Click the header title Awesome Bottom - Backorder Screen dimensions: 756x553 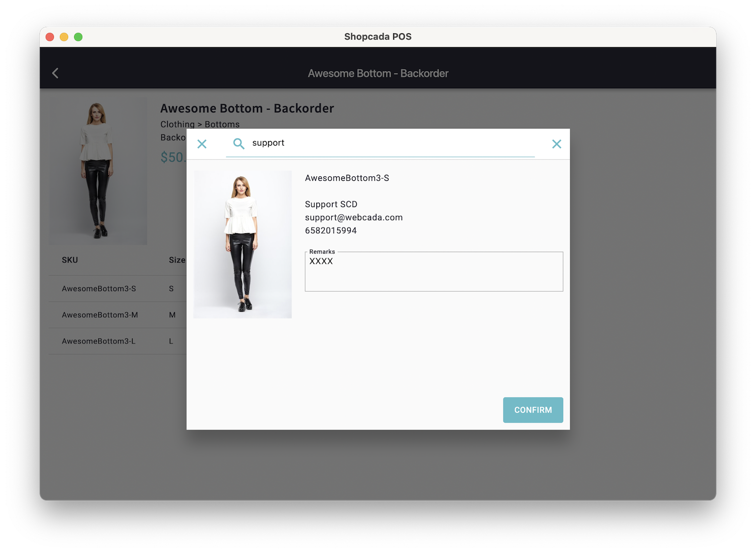pyautogui.click(x=378, y=74)
